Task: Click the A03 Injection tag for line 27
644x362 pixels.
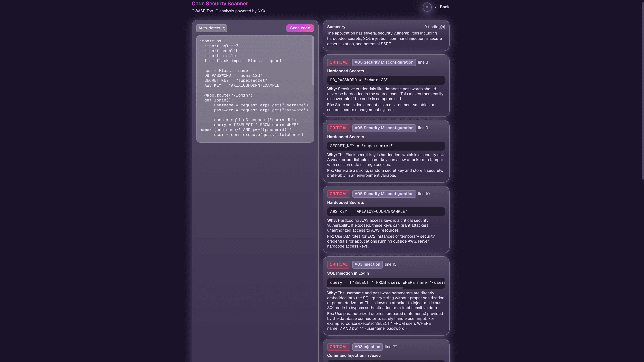Action: pos(367,347)
